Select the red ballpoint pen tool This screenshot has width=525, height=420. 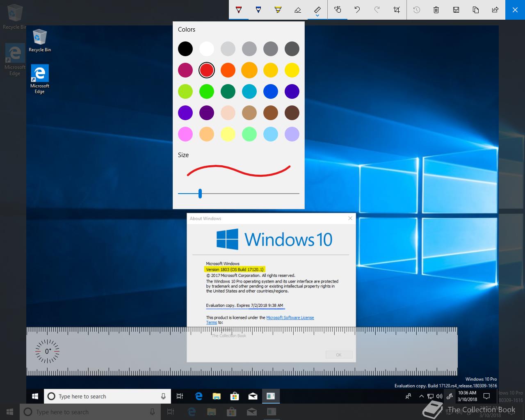click(x=239, y=9)
